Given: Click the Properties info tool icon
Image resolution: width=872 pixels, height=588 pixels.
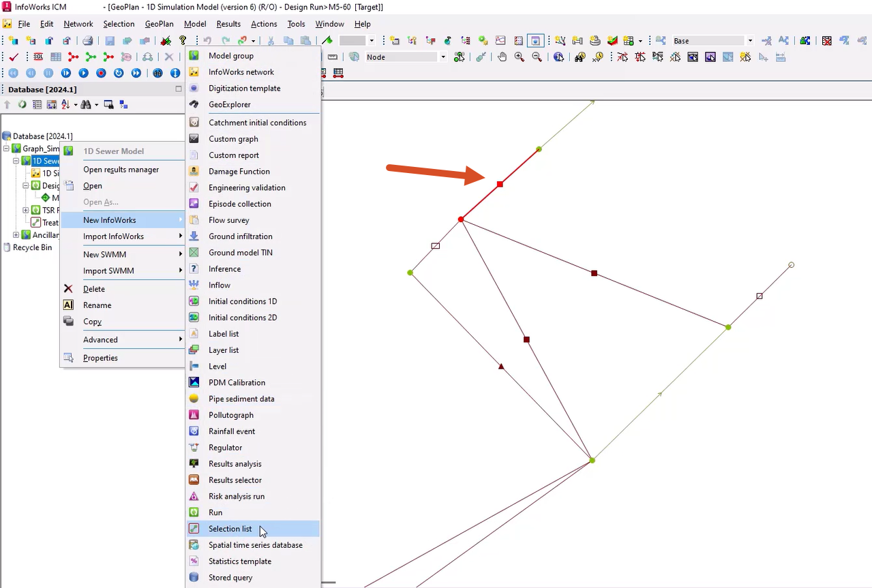Looking at the screenshot, I should (x=559, y=57).
